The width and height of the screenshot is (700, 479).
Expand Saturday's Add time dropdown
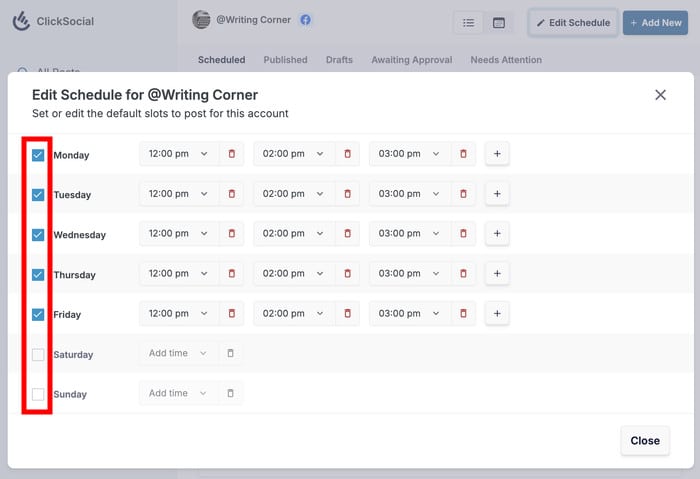pos(177,353)
